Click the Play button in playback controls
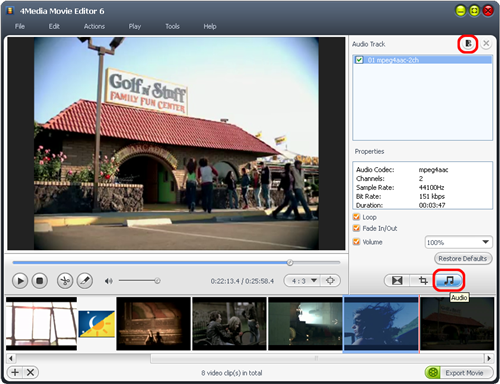The image size is (500, 384). [20, 281]
